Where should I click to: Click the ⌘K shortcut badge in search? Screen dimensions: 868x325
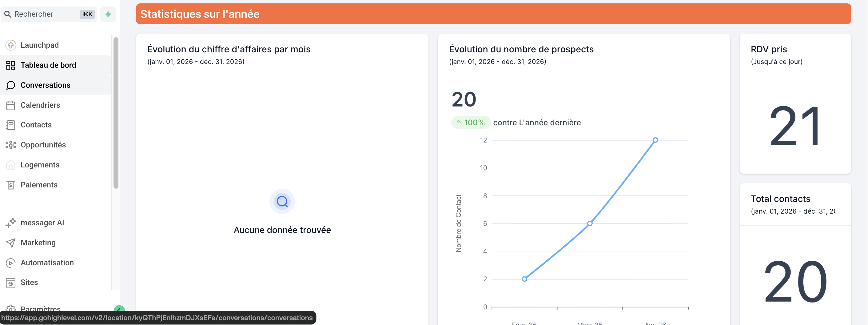click(87, 14)
